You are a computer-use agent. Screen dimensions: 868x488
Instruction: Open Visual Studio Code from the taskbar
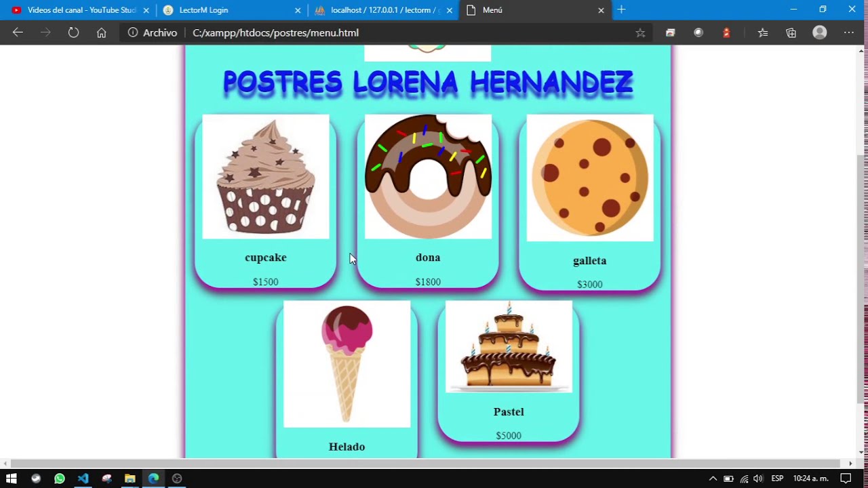tap(83, 479)
